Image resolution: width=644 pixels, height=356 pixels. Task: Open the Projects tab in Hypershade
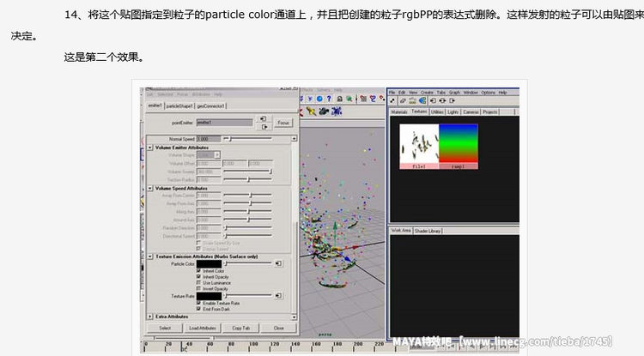pos(490,112)
